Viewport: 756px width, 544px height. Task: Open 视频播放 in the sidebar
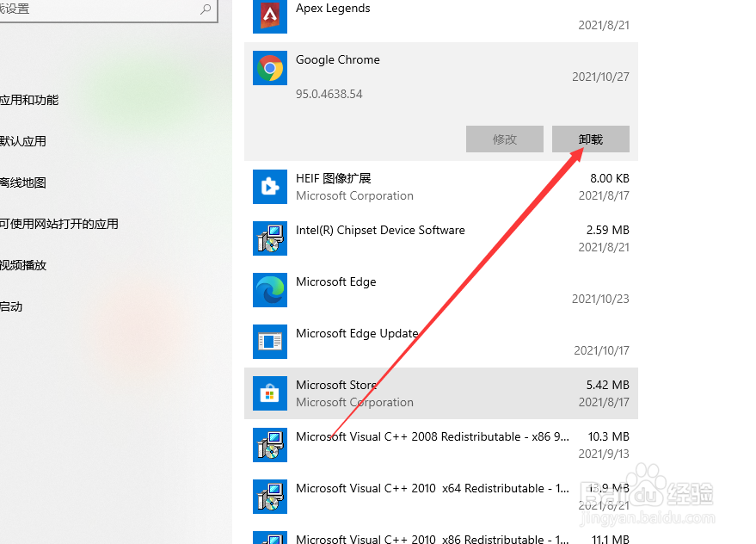pos(23,265)
